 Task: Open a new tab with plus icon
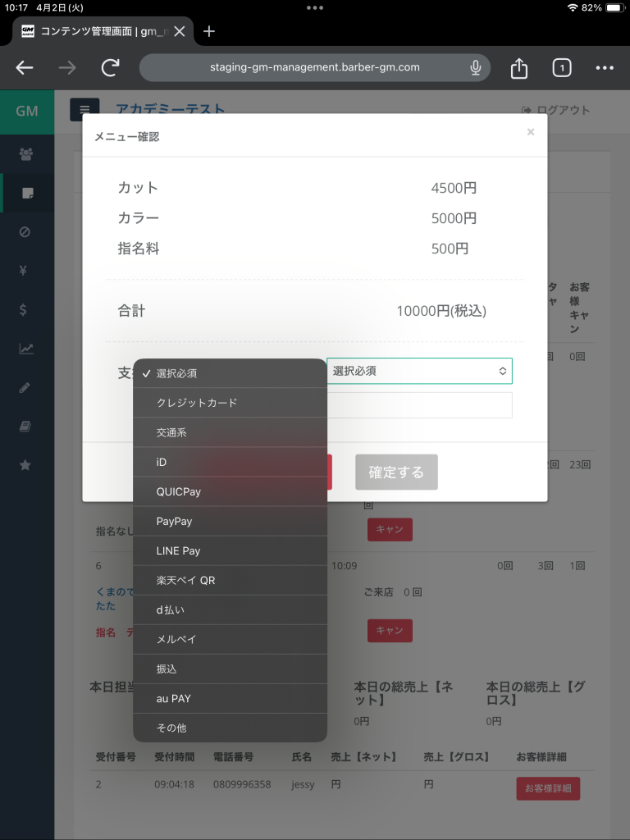point(209,31)
